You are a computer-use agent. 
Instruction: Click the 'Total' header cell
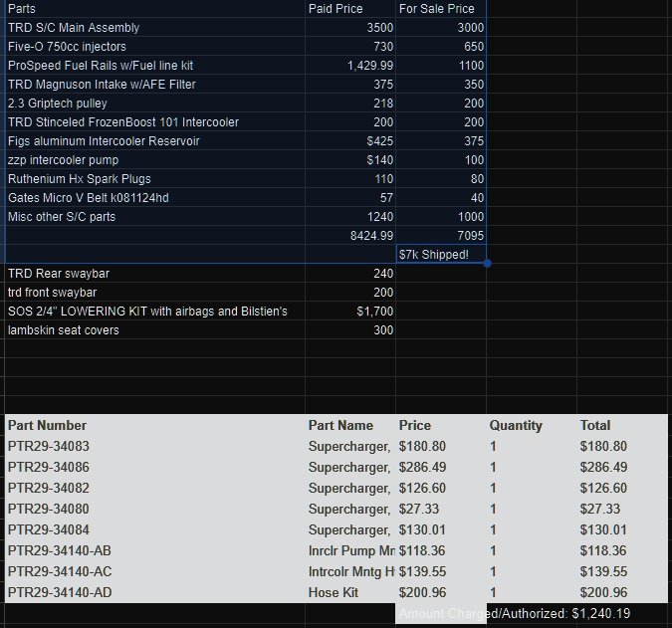[x=622, y=425]
